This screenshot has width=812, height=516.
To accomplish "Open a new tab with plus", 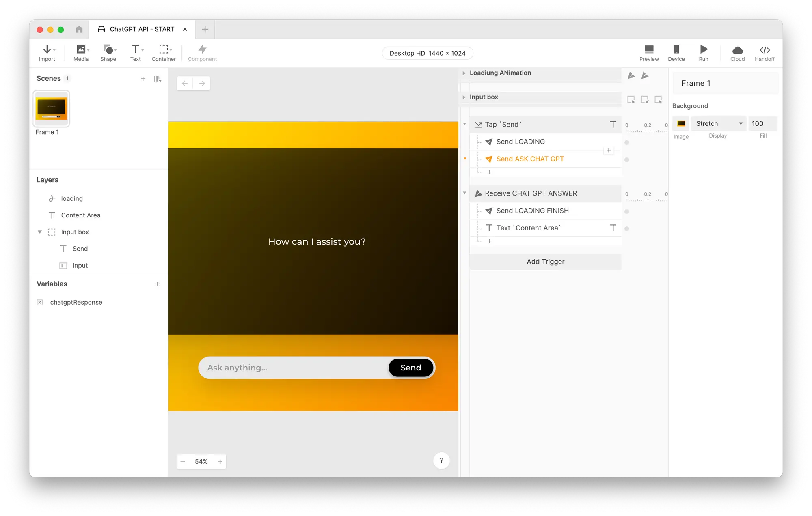I will click(x=205, y=29).
